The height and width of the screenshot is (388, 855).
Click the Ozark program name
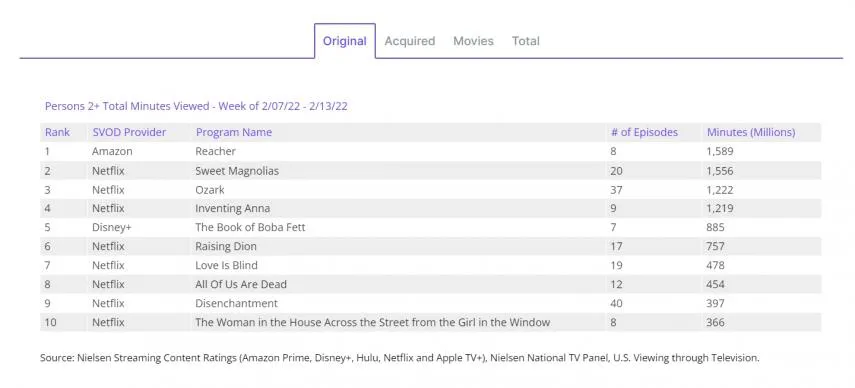pyautogui.click(x=209, y=190)
